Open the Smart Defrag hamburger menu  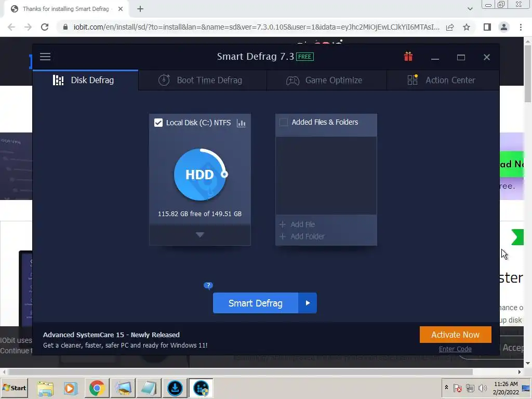45,57
